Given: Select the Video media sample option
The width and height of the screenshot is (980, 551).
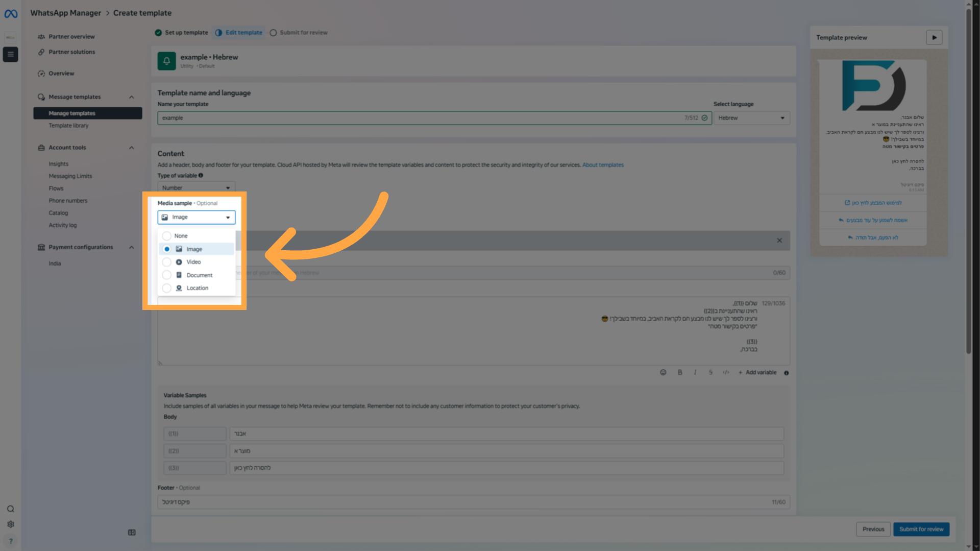Looking at the screenshot, I should point(196,262).
